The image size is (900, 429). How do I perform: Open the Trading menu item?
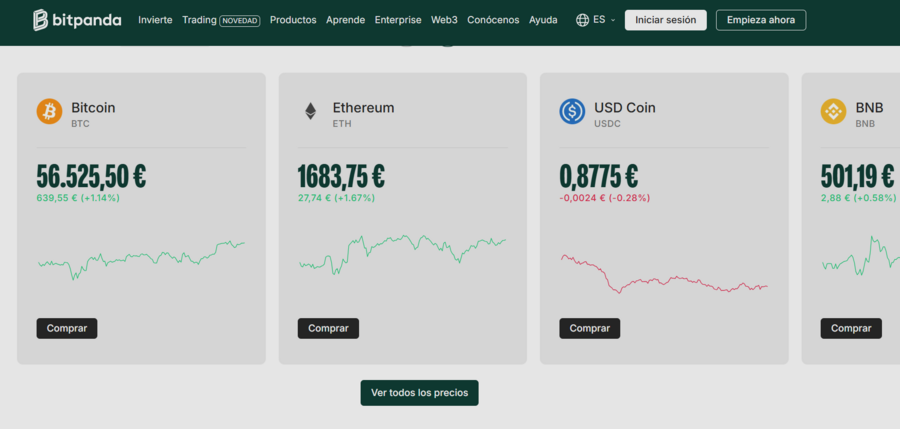click(x=199, y=20)
